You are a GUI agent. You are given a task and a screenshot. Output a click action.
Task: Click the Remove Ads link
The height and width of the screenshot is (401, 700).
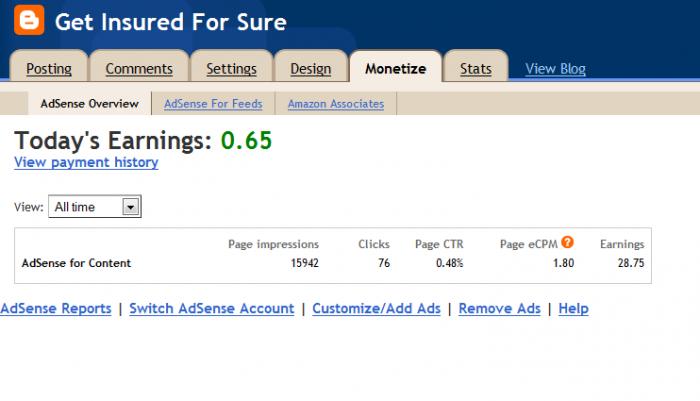[x=500, y=308]
